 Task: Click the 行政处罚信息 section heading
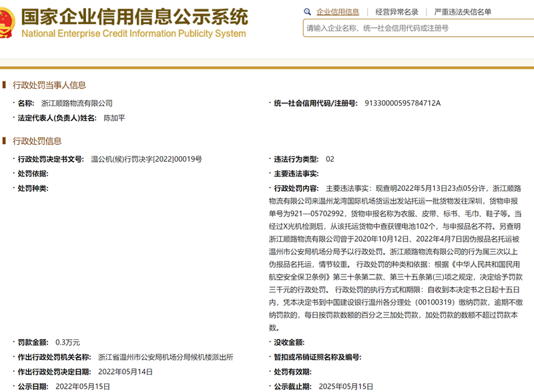click(x=37, y=141)
